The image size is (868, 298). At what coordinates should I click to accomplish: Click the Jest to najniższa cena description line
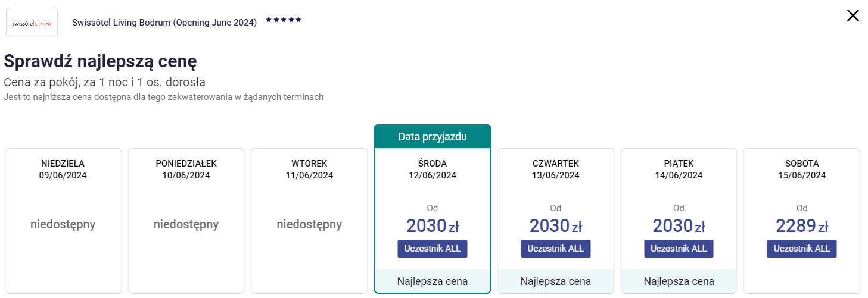(164, 96)
